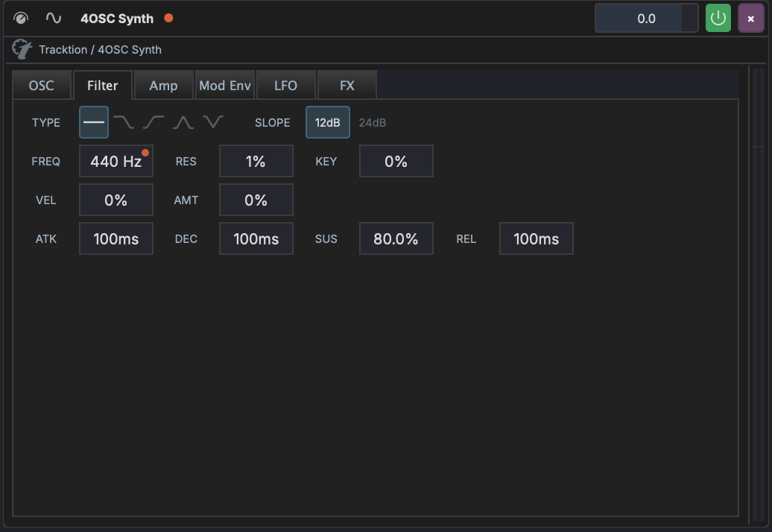Switch to the OSC tab
772x532 pixels.
[42, 85]
